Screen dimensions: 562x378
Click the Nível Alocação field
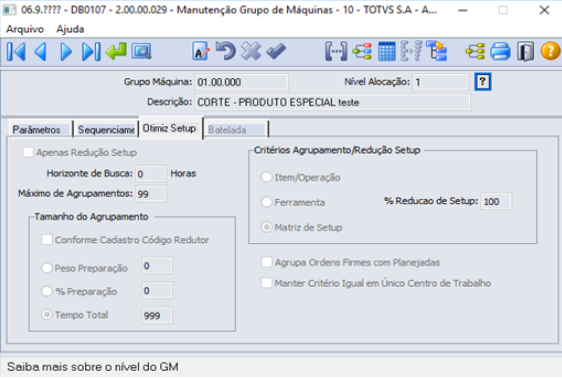(x=441, y=82)
